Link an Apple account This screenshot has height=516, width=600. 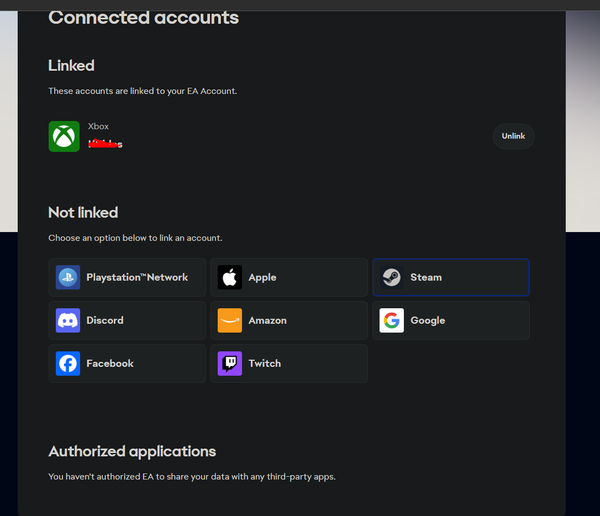click(289, 277)
